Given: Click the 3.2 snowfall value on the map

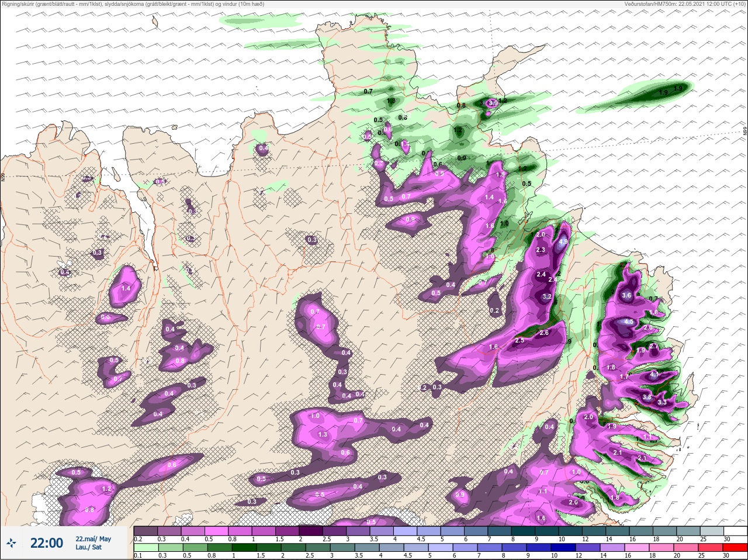Looking at the screenshot, I should coord(547,296).
